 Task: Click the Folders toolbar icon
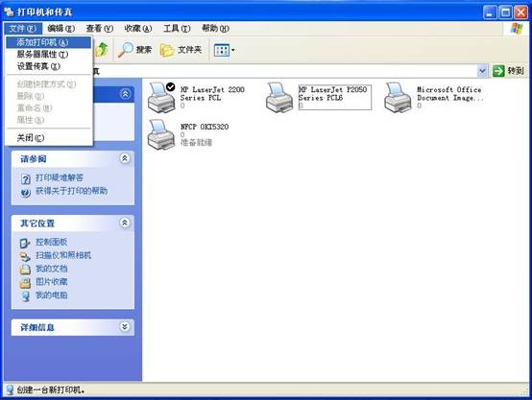(x=167, y=50)
